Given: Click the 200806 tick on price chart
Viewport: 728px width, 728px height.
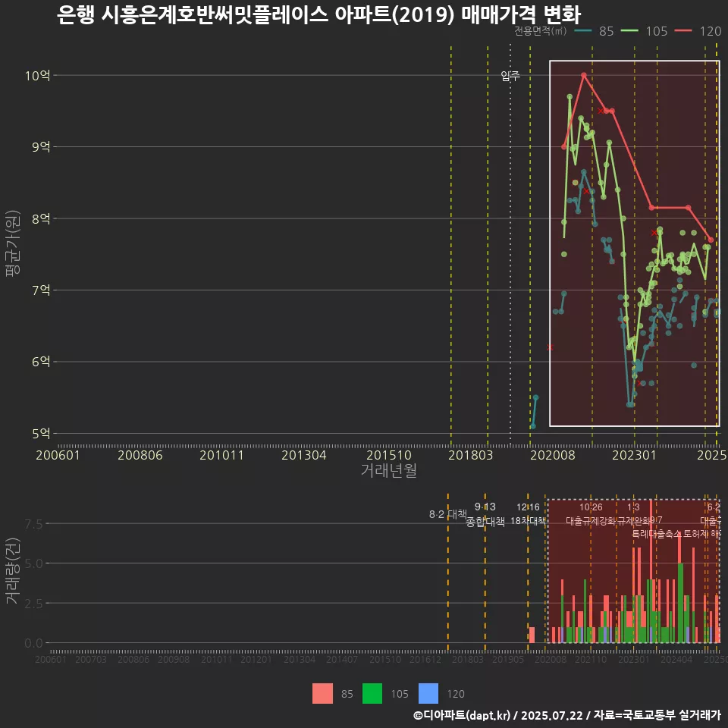Looking at the screenshot, I should tap(140, 455).
